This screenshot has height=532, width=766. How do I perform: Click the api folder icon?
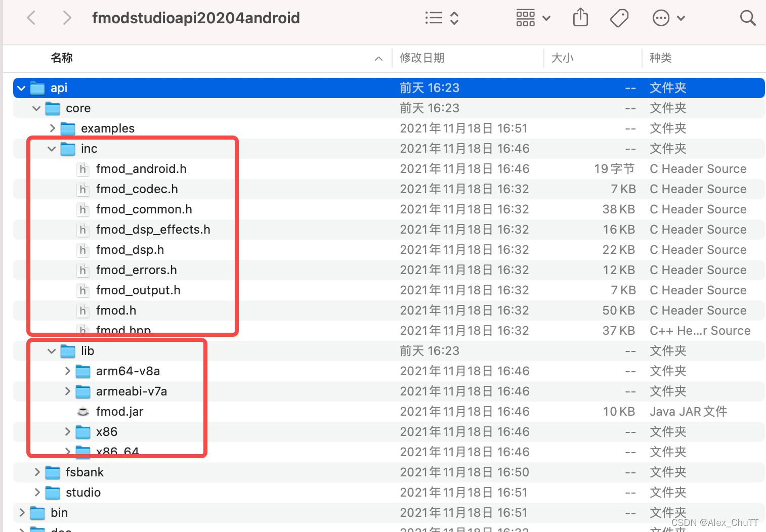coord(37,88)
